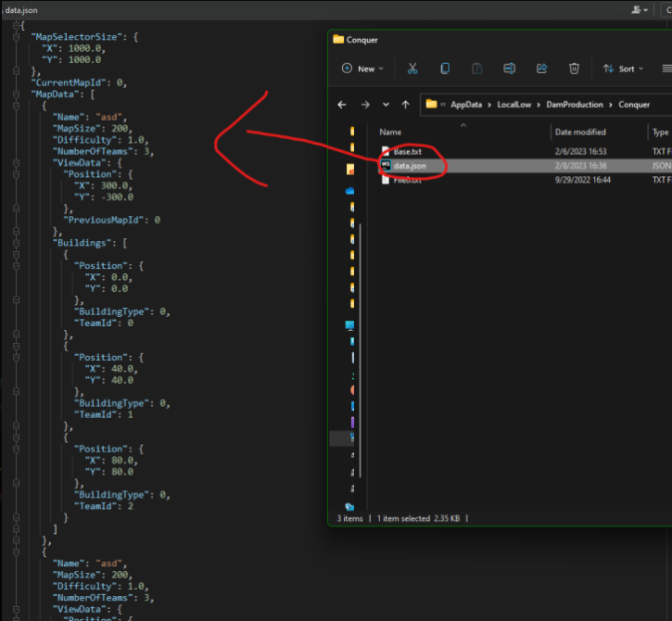Collapse the MapSelectorSize block
This screenshot has height=621, width=672.
tap(17, 37)
